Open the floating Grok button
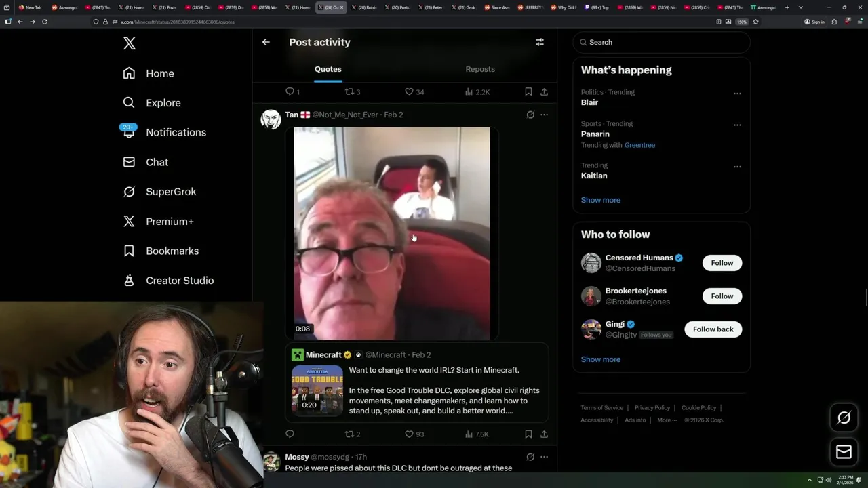 (844, 418)
